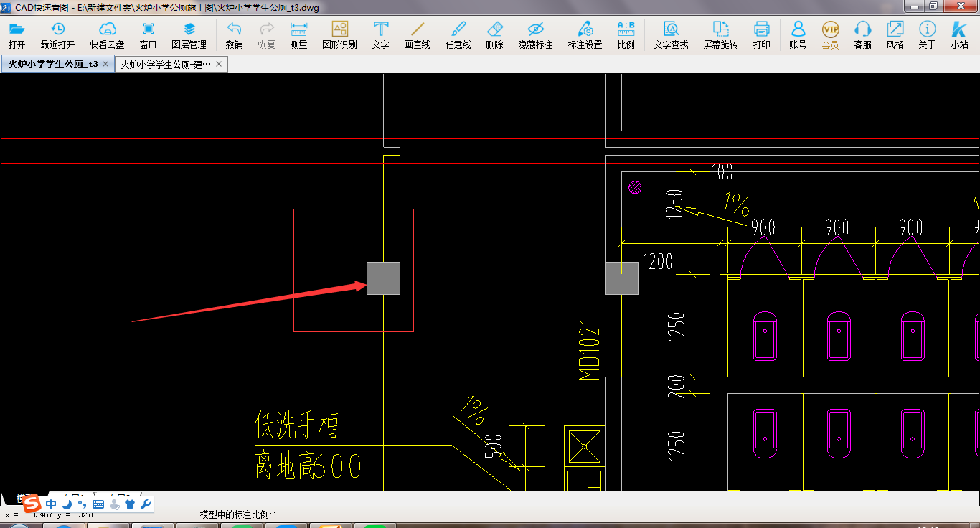980x528 pixels.
Task: Click the 模型中的标注比例:1 status text
Action: point(238,514)
